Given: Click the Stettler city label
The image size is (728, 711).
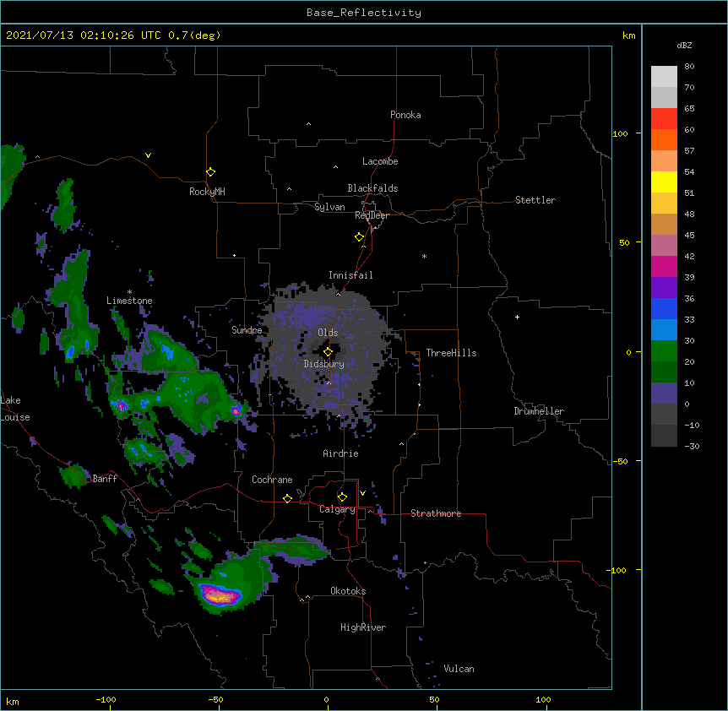Looking at the screenshot, I should [x=535, y=200].
